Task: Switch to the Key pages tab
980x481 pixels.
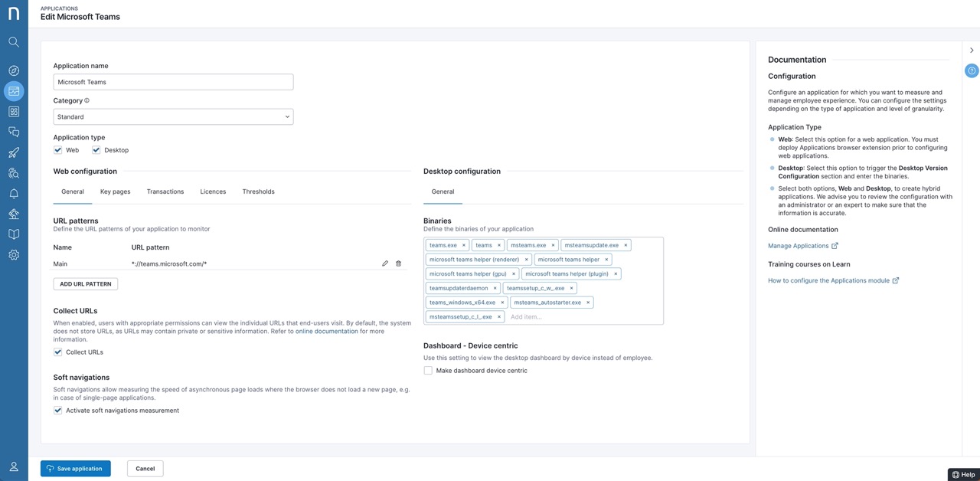Action: (x=115, y=191)
